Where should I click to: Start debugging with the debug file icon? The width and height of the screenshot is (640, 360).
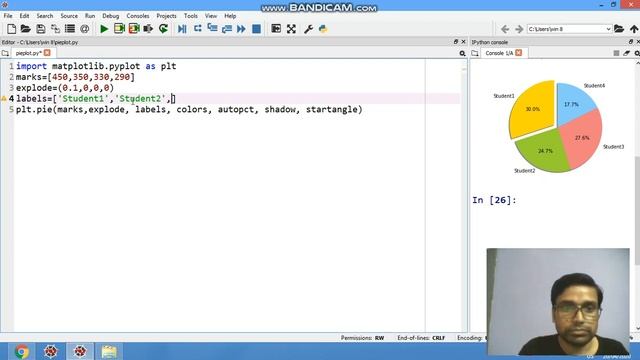[182, 29]
